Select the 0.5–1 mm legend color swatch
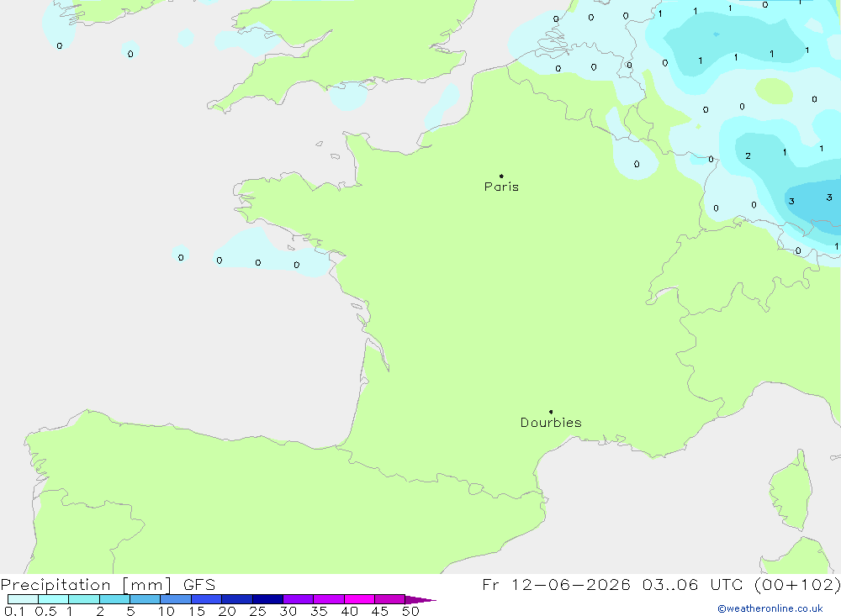Screen dimensions: 841x616 pos(54,599)
